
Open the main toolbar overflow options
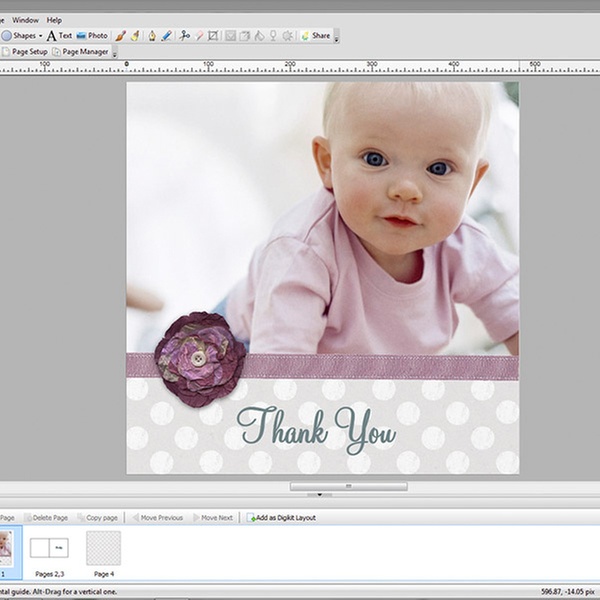[x=336, y=39]
